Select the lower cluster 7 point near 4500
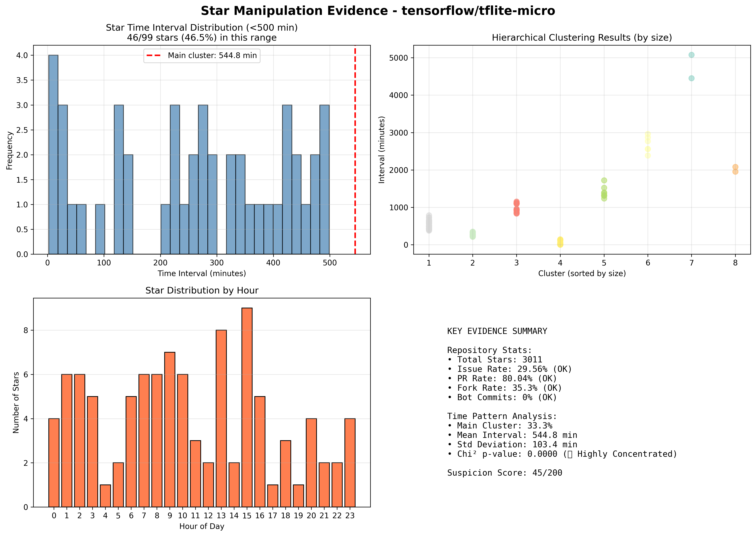 coord(691,78)
